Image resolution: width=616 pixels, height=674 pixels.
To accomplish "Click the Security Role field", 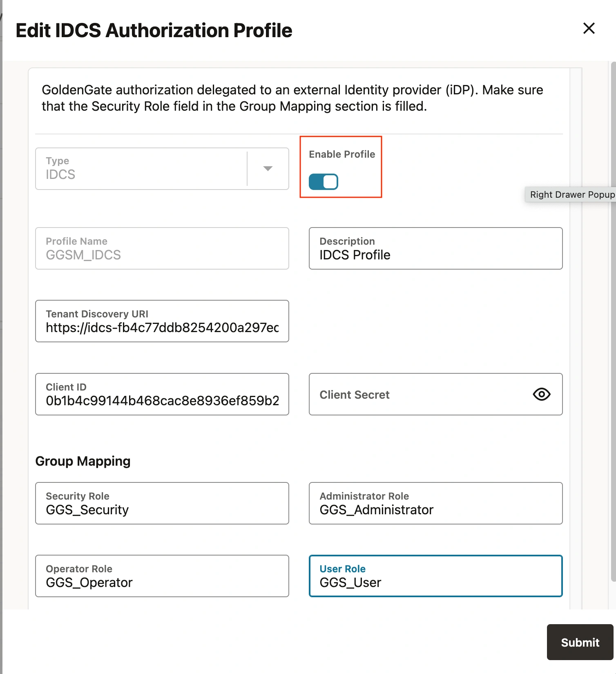I will 162,503.
